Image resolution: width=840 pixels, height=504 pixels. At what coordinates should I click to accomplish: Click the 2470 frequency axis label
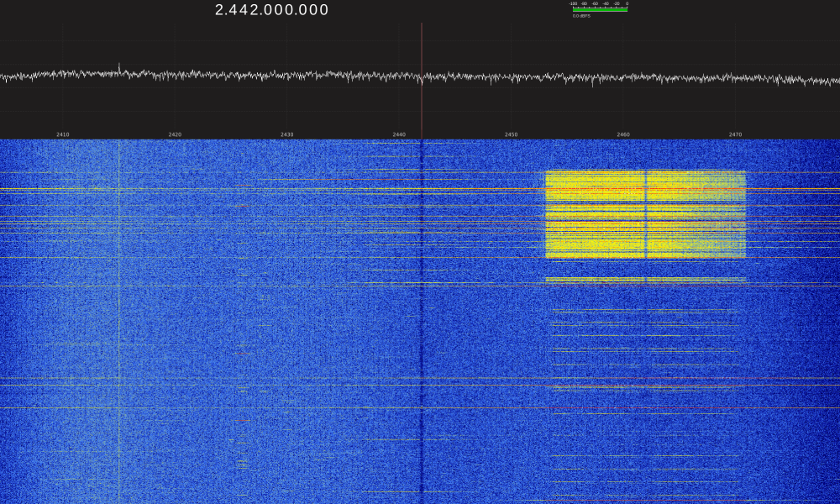pos(735,134)
